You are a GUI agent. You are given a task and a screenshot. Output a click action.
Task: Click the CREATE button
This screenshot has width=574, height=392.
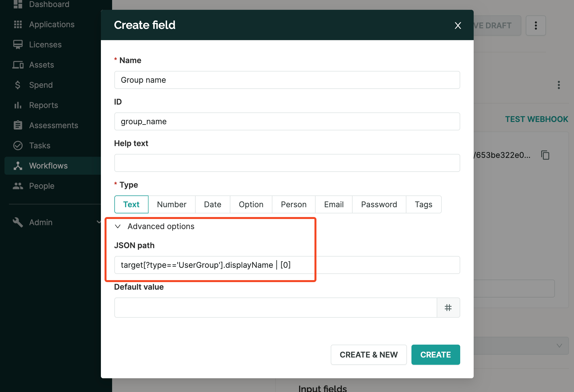[x=436, y=355]
